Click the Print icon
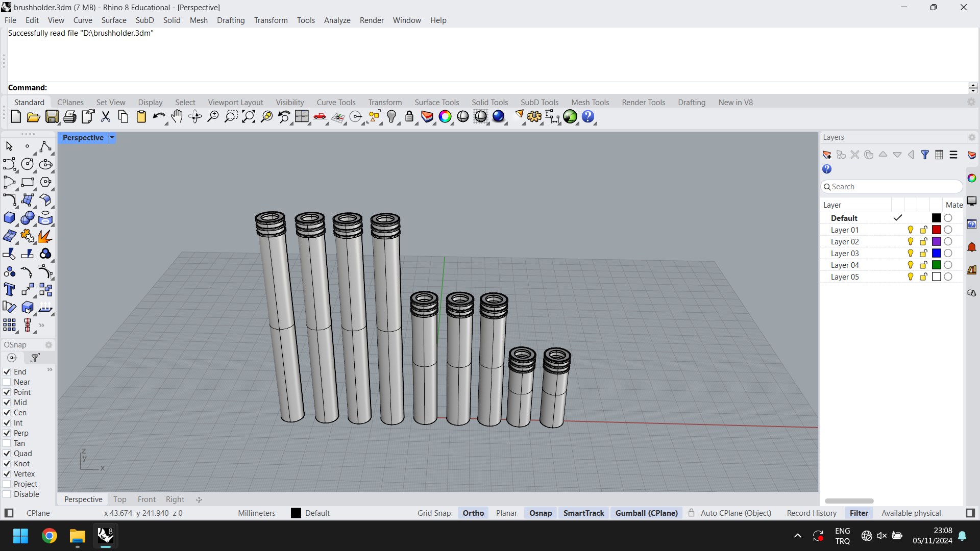The image size is (980, 551). point(70,117)
